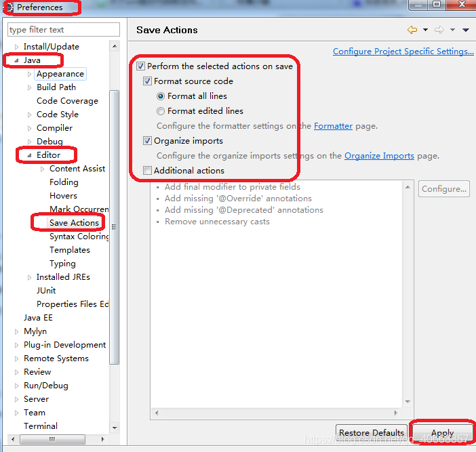Open the Organize Imports page link
Viewport: 476px width, 452px height.
379,156
